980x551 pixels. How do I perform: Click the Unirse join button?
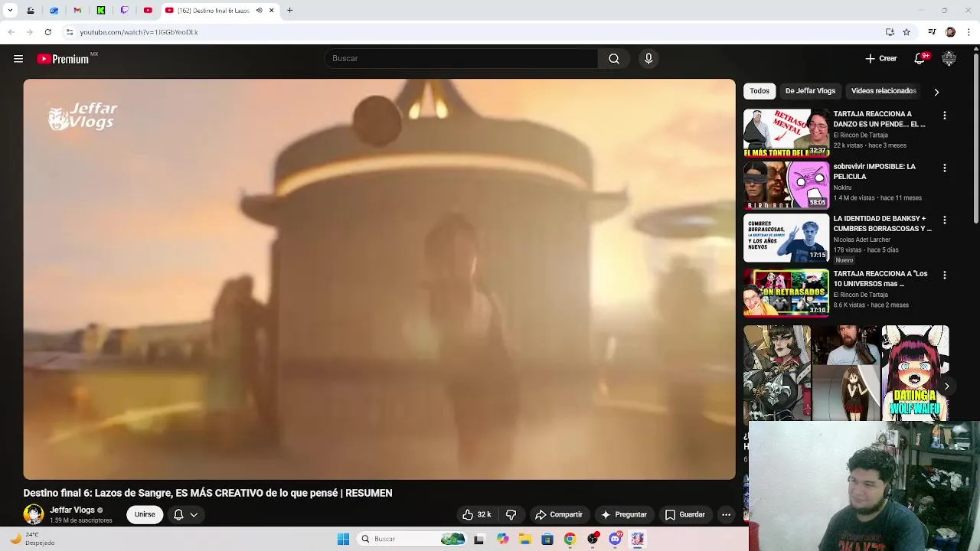(x=145, y=514)
